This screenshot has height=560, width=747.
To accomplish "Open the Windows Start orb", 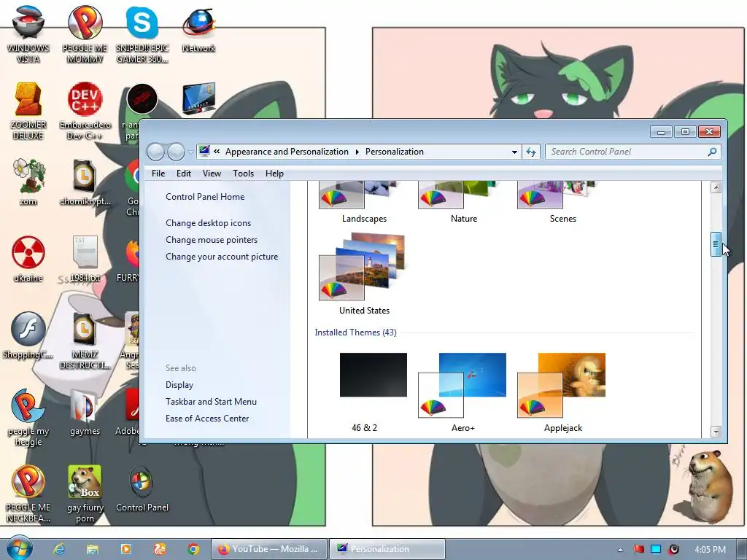I will point(20,548).
